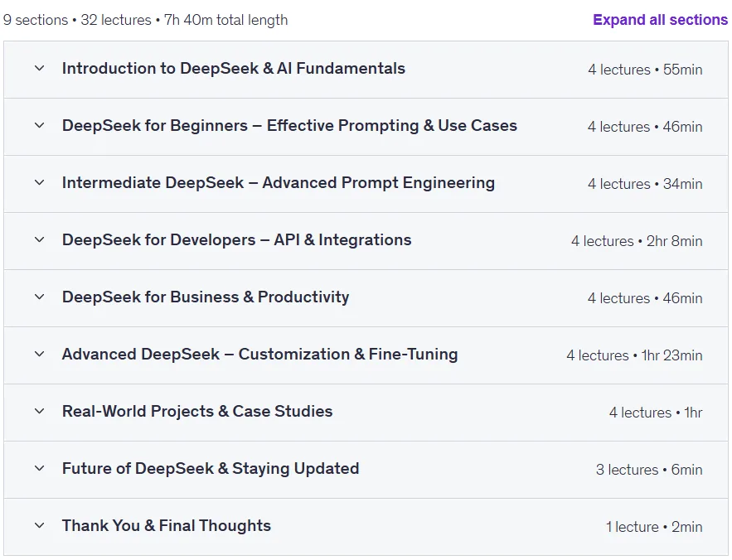Expand chevron for Introduction to DeepSeek section
Viewport: 732px width, 560px height.
tap(40, 68)
